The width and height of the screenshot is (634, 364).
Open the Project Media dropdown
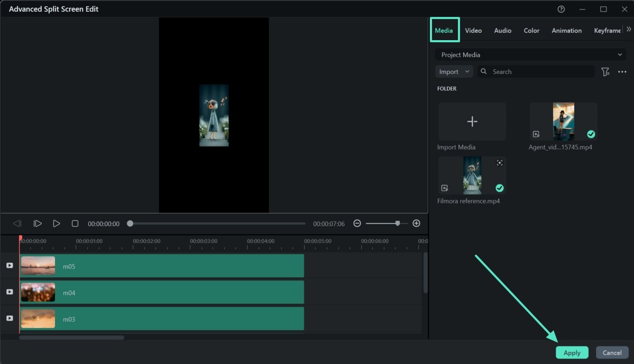click(x=530, y=54)
